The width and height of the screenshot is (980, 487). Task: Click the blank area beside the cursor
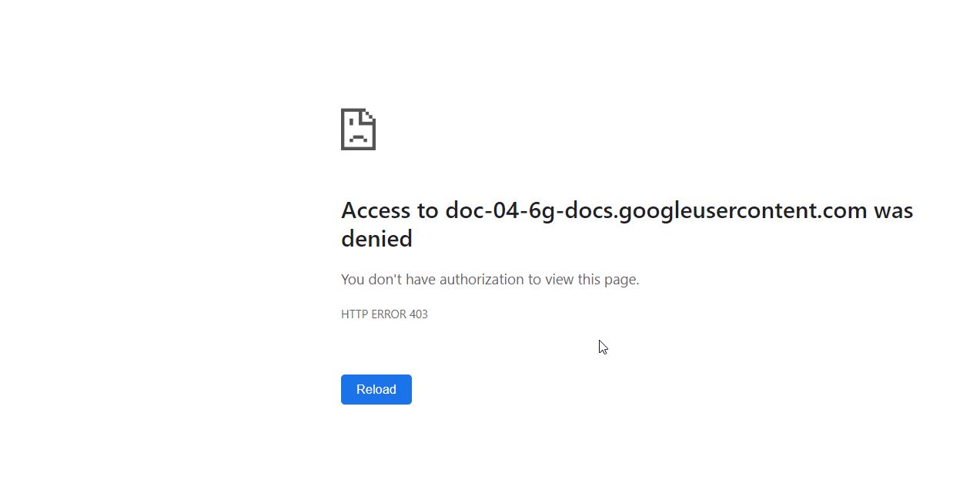point(693,347)
